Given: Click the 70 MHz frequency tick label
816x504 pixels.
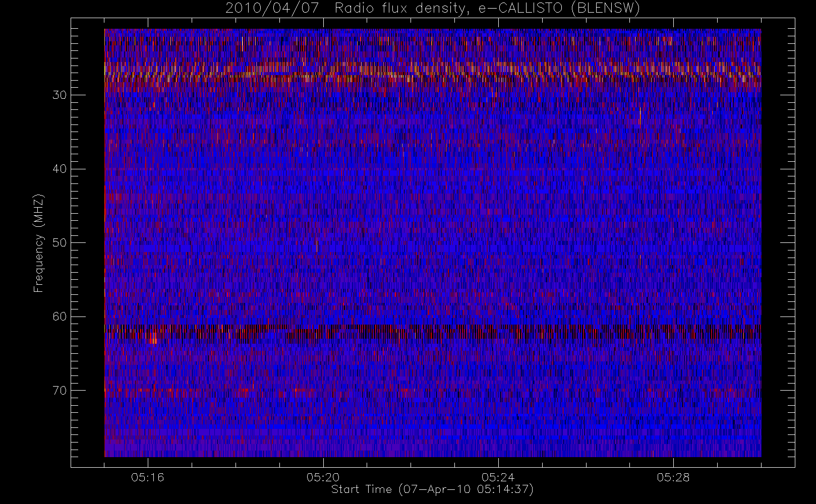Looking at the screenshot, I should pyautogui.click(x=60, y=390).
